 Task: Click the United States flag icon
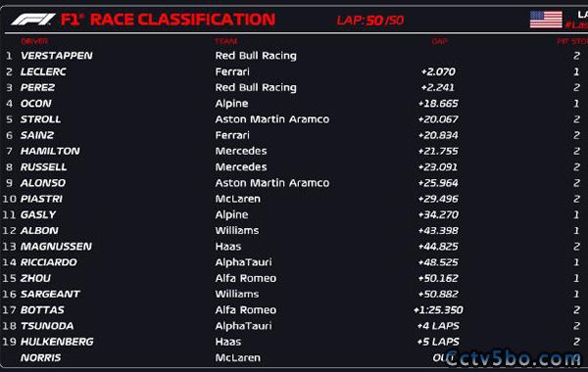pos(546,20)
